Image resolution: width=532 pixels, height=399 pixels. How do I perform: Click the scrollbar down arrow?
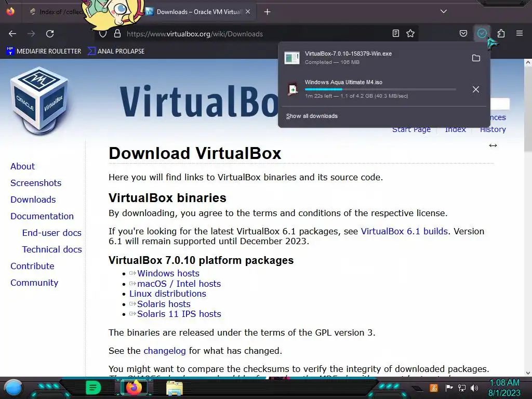tap(528, 373)
